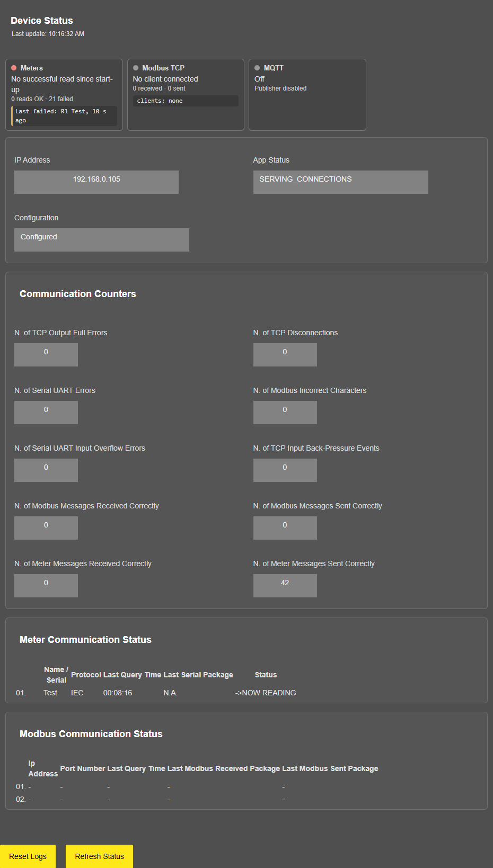Click the Meter Messages Sent value 42
The image size is (493, 868).
click(285, 586)
